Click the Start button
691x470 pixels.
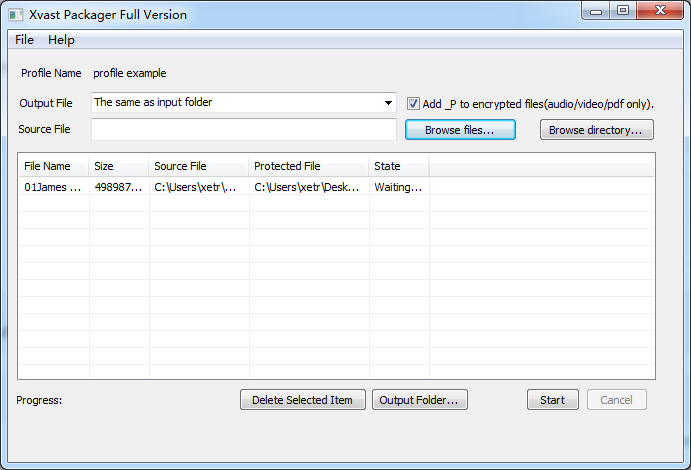(x=552, y=400)
